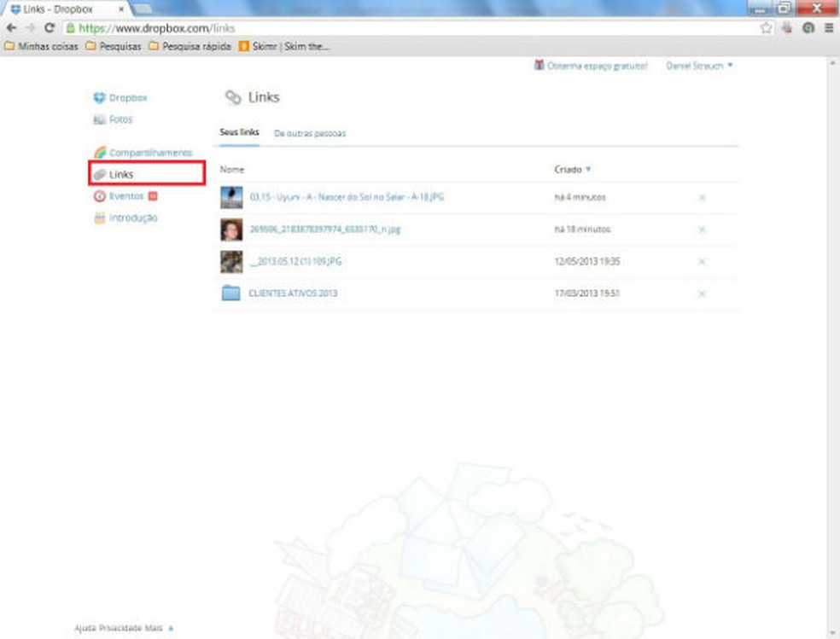Click the Skimr bookmark favicon
840x639 pixels.
pos(244,47)
